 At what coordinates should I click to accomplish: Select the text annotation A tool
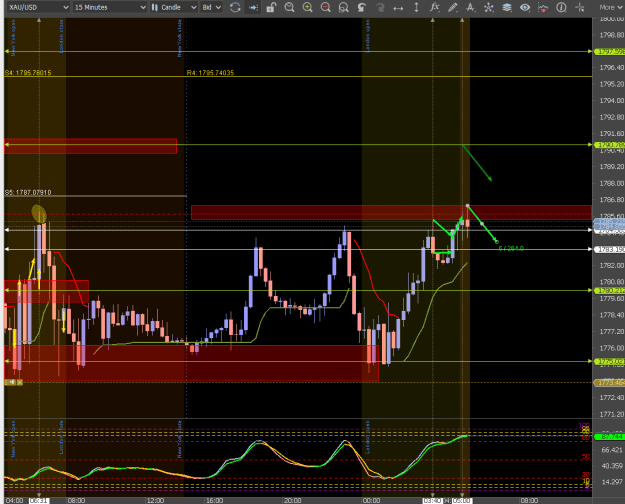[x=471, y=7]
